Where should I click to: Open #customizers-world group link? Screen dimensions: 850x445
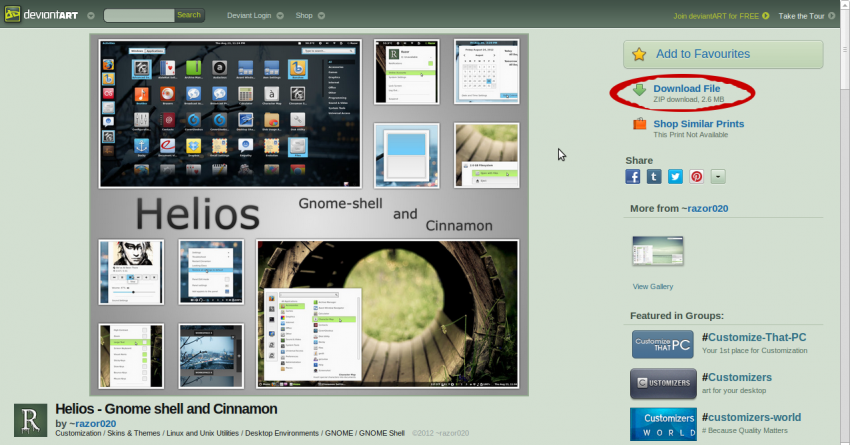coord(751,417)
